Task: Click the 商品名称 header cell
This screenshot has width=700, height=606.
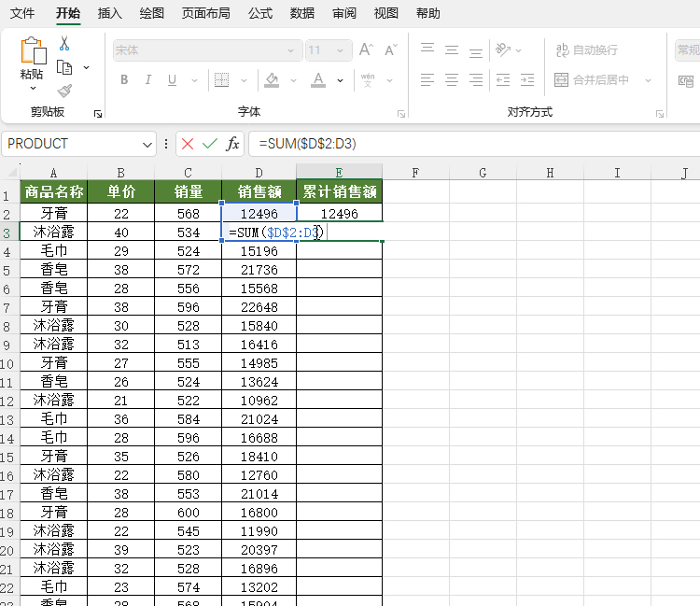Action: (x=53, y=191)
